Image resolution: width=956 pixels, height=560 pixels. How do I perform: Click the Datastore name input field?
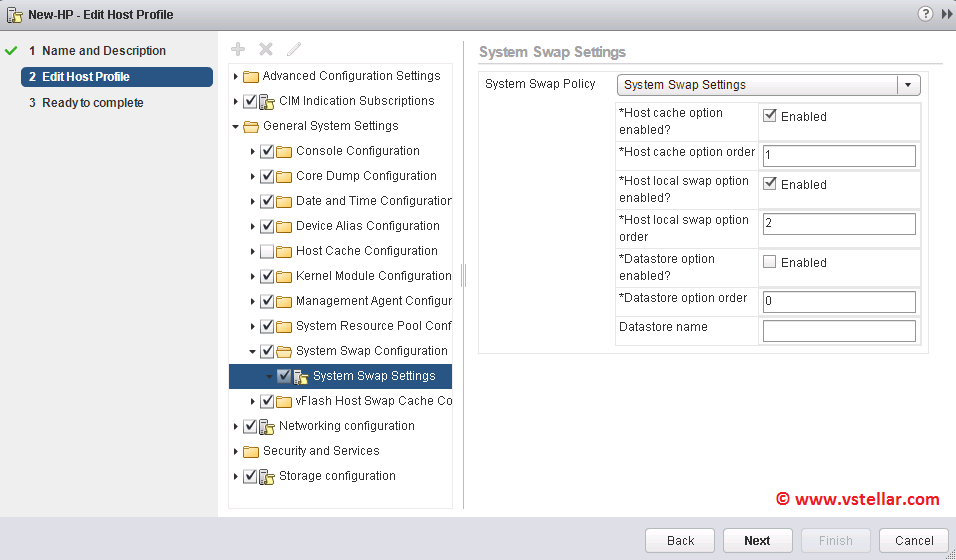coord(839,331)
